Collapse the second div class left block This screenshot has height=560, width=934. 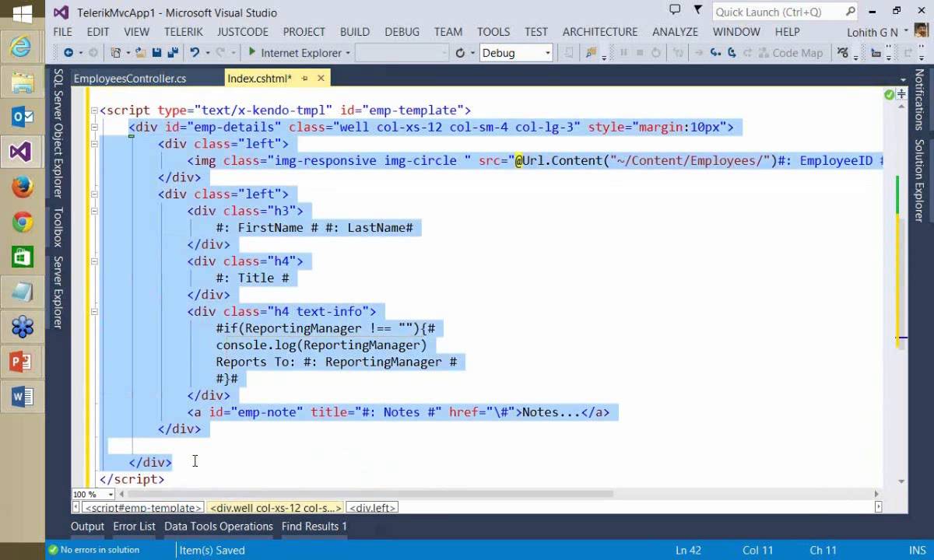coord(94,194)
